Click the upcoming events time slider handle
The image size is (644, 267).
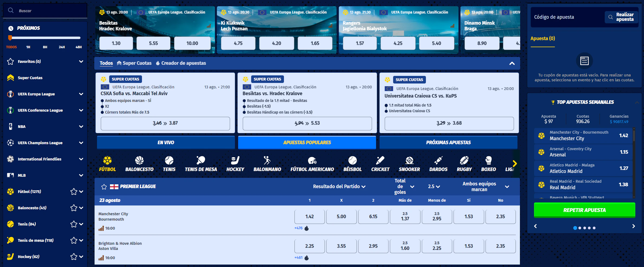pyautogui.click(x=10, y=38)
